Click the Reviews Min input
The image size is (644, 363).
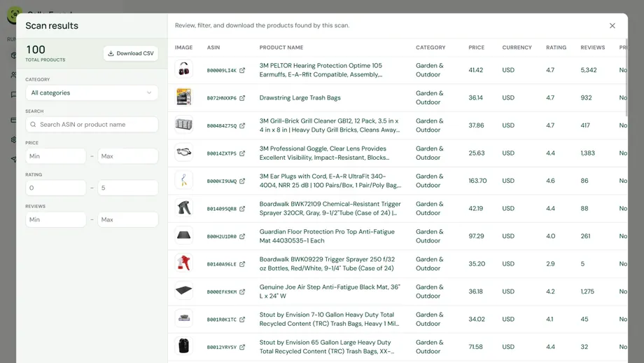56,219
